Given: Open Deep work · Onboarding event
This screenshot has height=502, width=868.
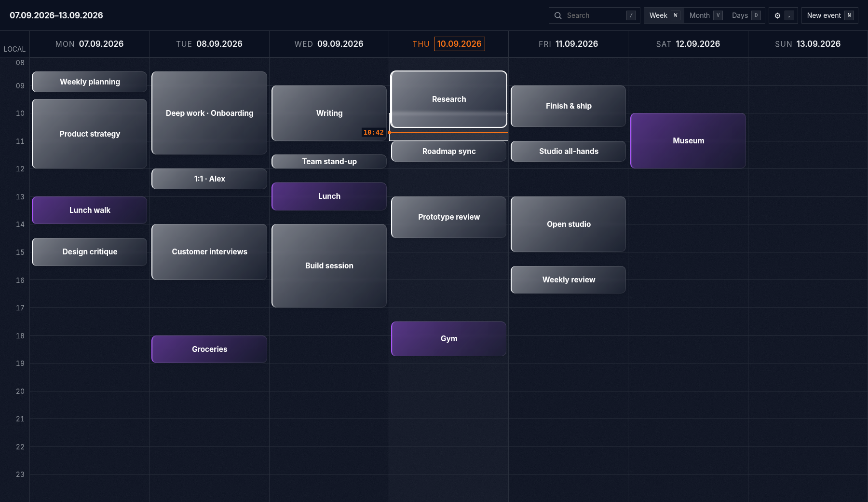Looking at the screenshot, I should [x=209, y=113].
